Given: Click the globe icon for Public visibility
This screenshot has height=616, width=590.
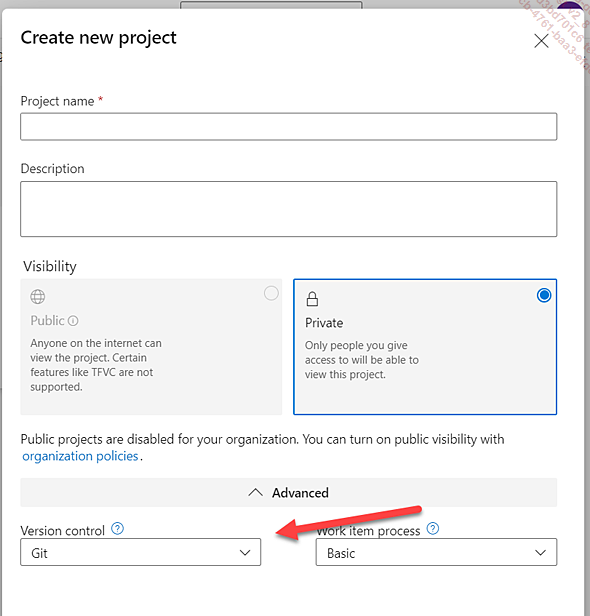Looking at the screenshot, I should pyautogui.click(x=38, y=297).
